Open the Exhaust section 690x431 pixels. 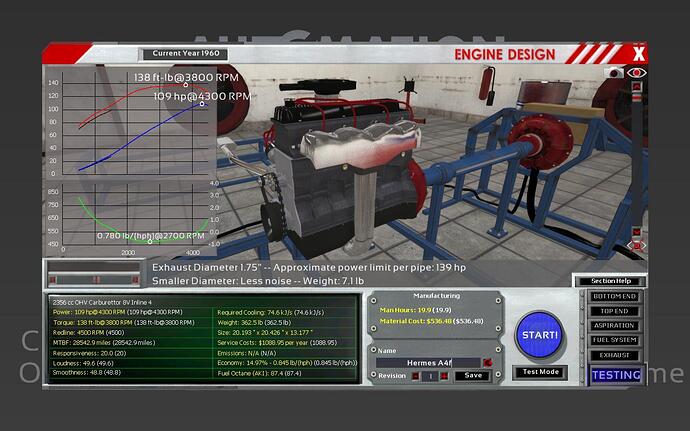[613, 354]
